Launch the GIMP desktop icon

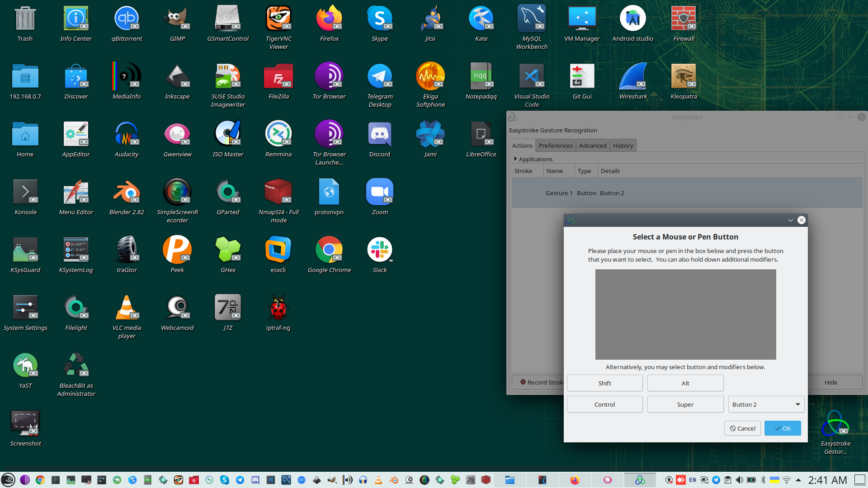pyautogui.click(x=177, y=19)
